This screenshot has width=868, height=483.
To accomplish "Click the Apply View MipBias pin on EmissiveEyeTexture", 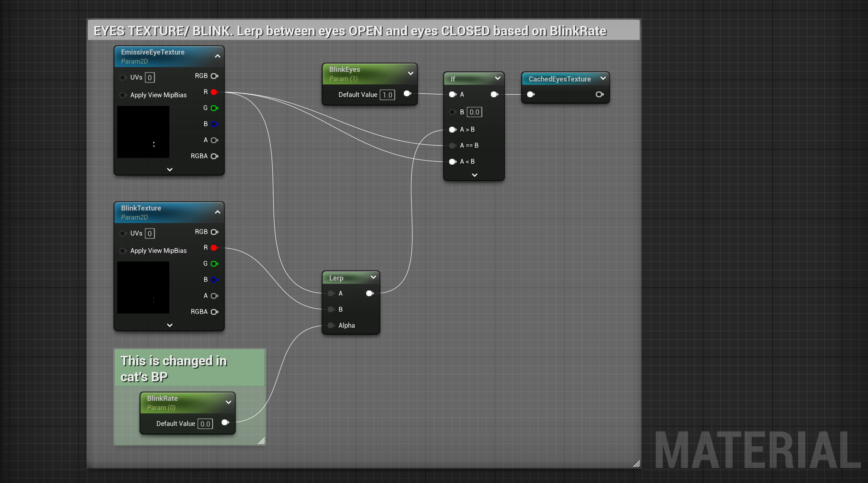I will click(123, 95).
